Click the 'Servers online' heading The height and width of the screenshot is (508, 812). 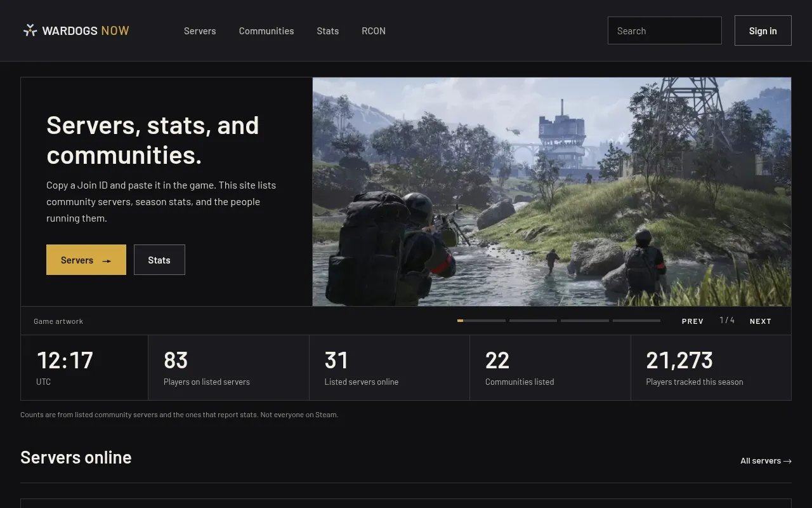point(76,457)
